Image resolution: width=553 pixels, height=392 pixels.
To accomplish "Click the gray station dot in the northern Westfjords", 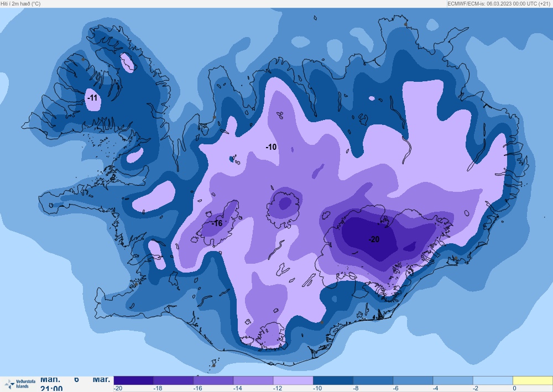I will tap(83, 59).
